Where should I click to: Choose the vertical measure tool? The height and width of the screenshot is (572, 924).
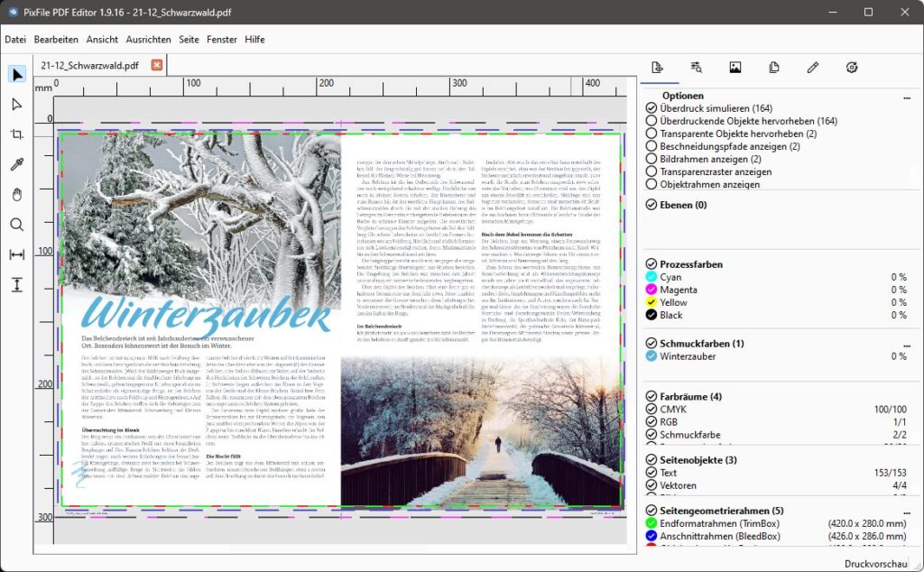click(x=16, y=285)
